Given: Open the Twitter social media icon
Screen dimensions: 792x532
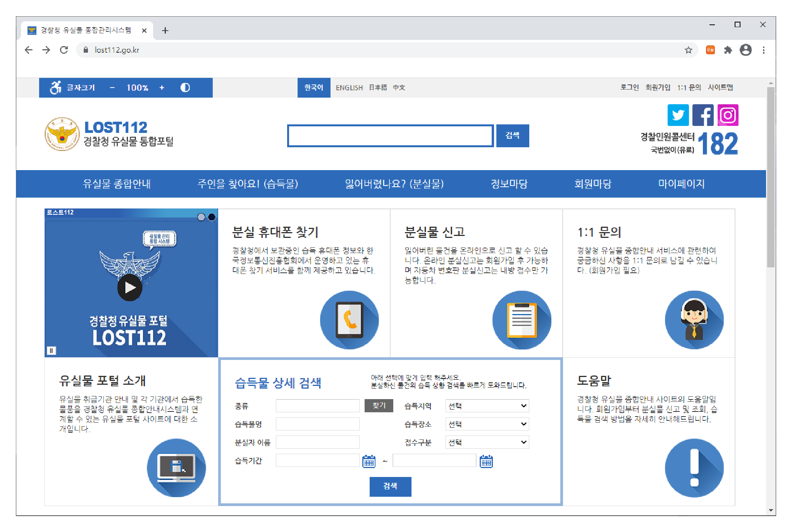Looking at the screenshot, I should pos(678,115).
